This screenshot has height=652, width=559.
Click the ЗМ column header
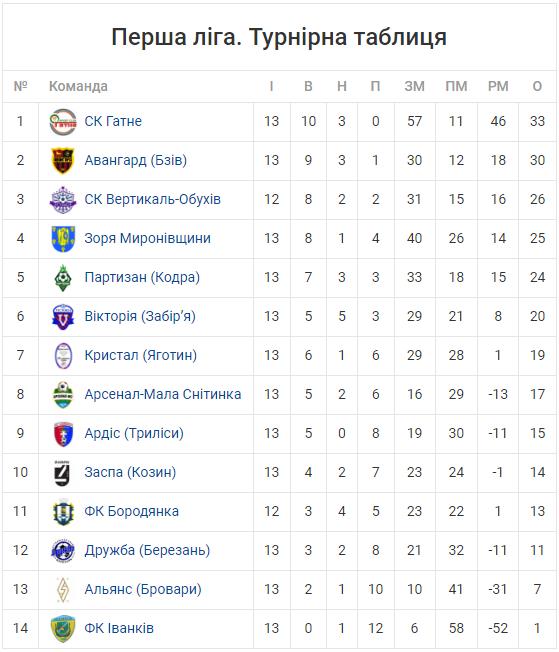414,86
